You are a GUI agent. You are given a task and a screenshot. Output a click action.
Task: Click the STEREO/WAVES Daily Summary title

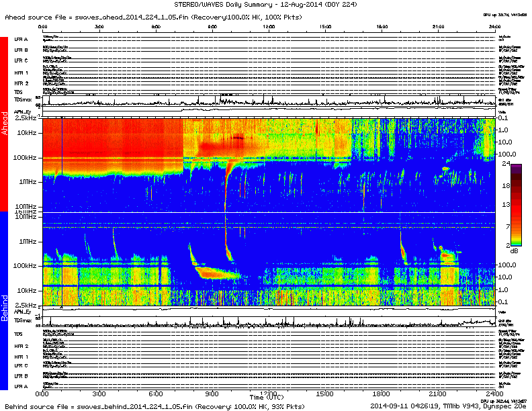[x=265, y=5]
